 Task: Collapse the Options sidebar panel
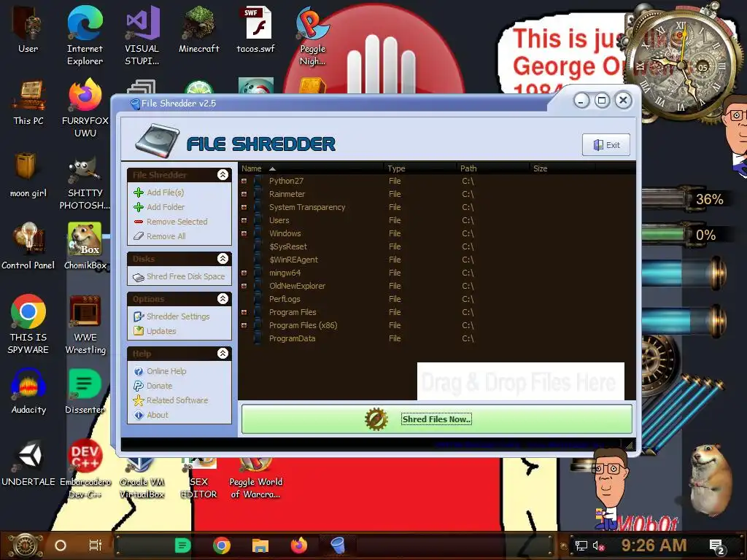point(222,298)
